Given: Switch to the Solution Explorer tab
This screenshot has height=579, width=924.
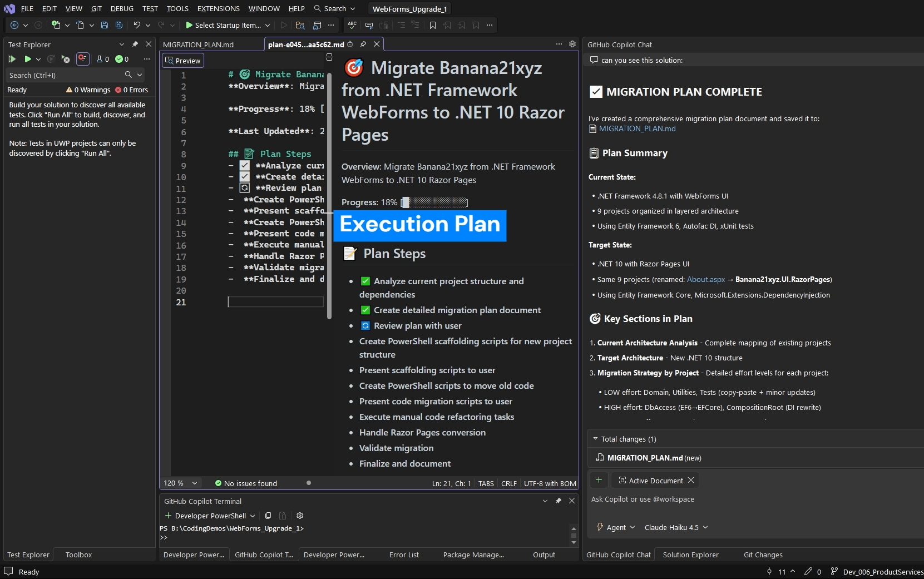Looking at the screenshot, I should pos(690,555).
